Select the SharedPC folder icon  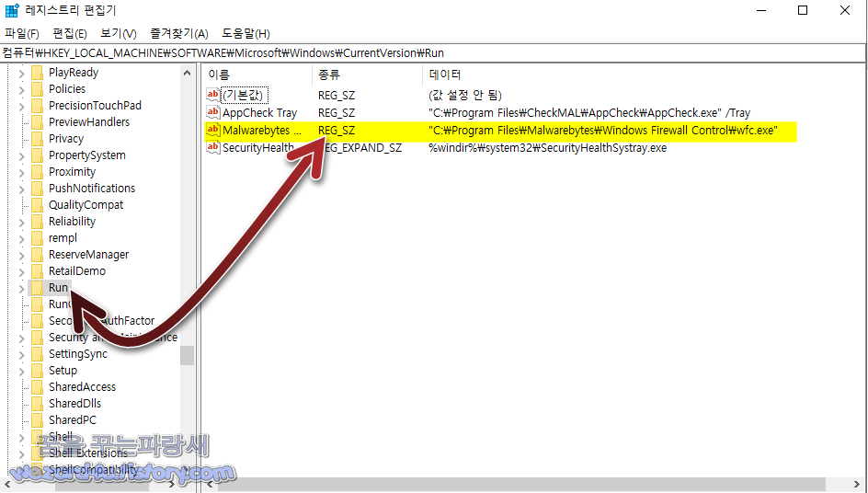[x=37, y=420]
